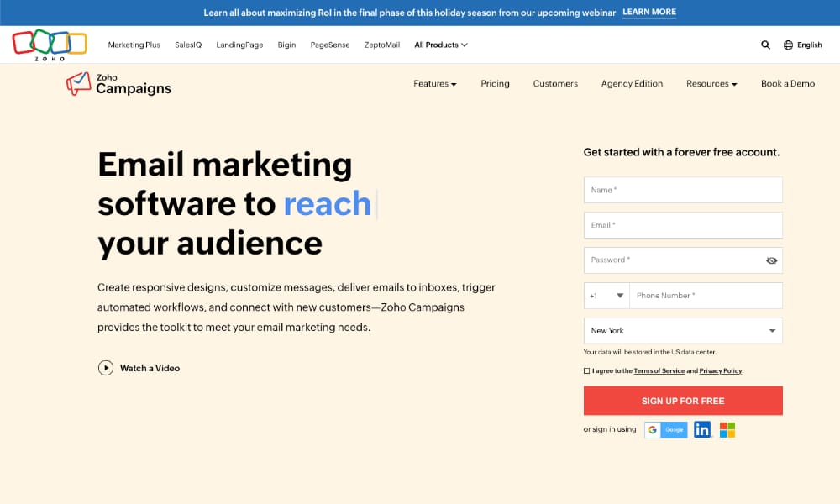The height and width of the screenshot is (504, 840).
Task: Open Bigin product link
Action: [x=286, y=45]
